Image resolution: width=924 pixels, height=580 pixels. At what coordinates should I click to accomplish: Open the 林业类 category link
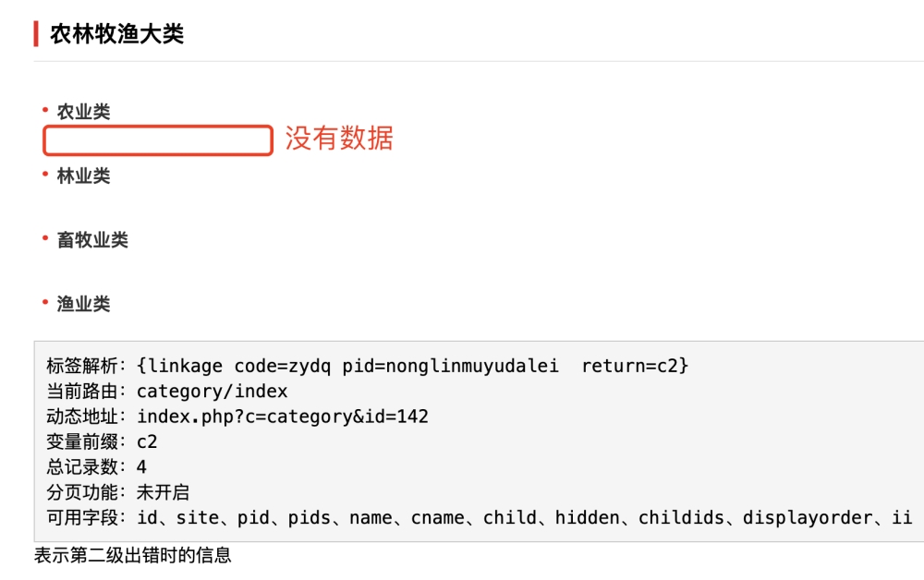[83, 175]
